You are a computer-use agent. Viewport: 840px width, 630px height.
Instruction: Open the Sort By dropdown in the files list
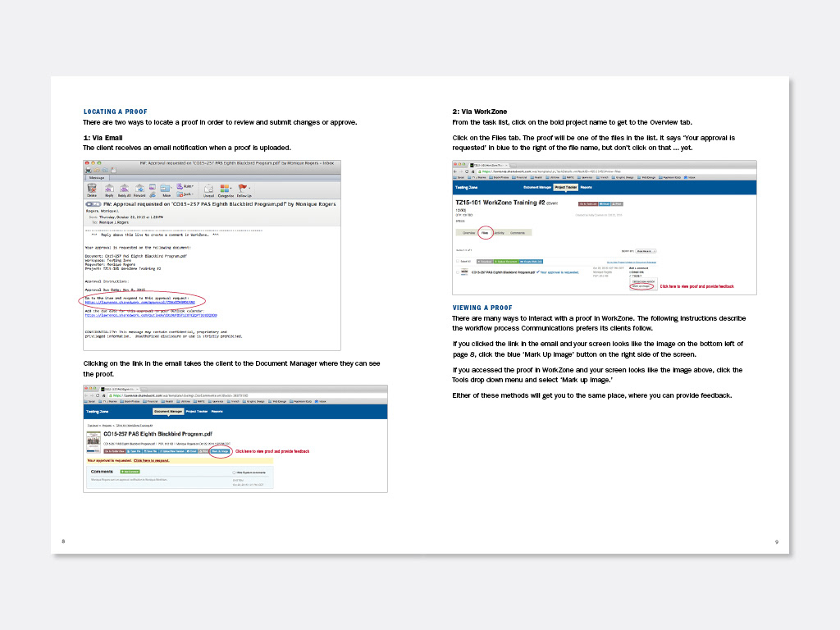pos(646,251)
